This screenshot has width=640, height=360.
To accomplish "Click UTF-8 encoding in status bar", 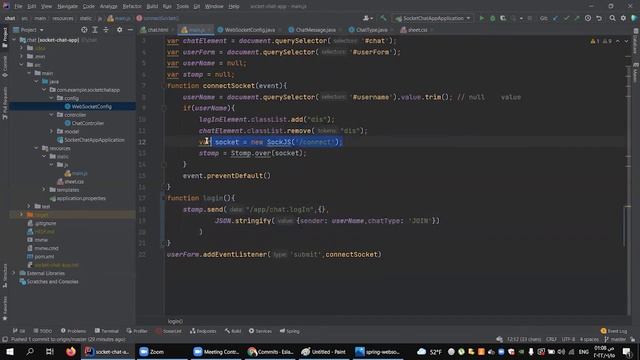I will pos(568,339).
